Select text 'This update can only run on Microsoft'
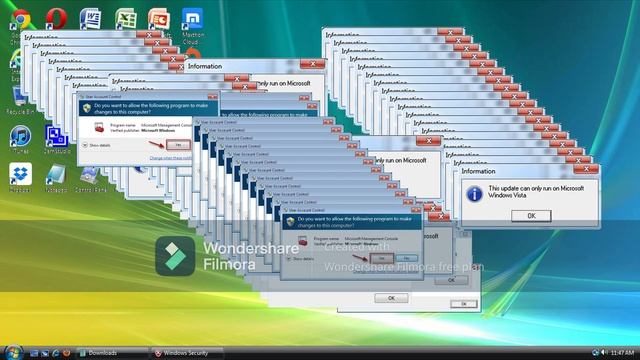The image size is (640, 360). 536,189
